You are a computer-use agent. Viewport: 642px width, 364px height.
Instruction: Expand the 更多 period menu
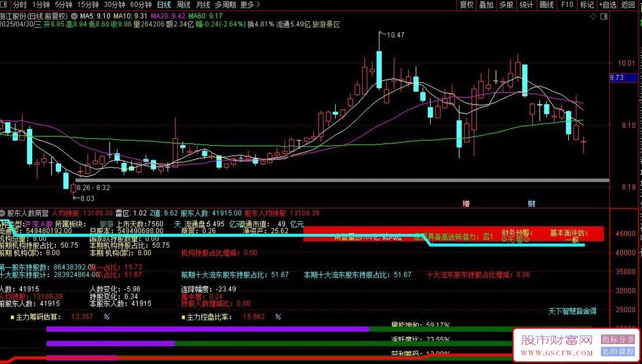click(250, 5)
